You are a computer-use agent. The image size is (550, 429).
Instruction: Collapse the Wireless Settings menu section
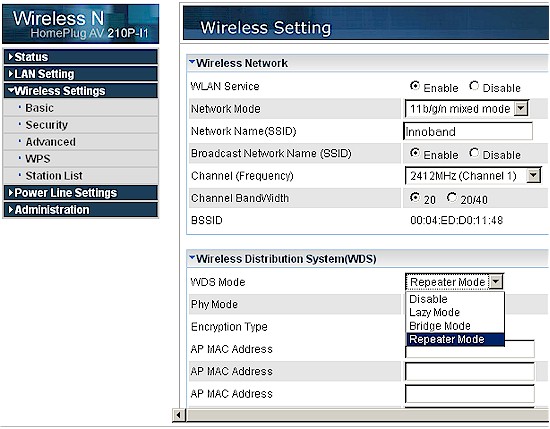coord(81,91)
